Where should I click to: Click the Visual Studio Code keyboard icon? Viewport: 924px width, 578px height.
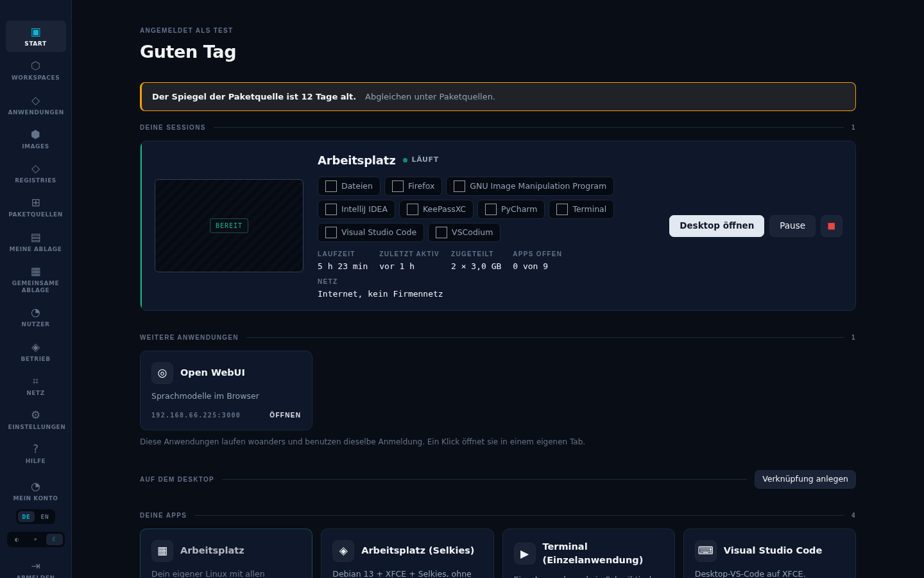(x=706, y=551)
